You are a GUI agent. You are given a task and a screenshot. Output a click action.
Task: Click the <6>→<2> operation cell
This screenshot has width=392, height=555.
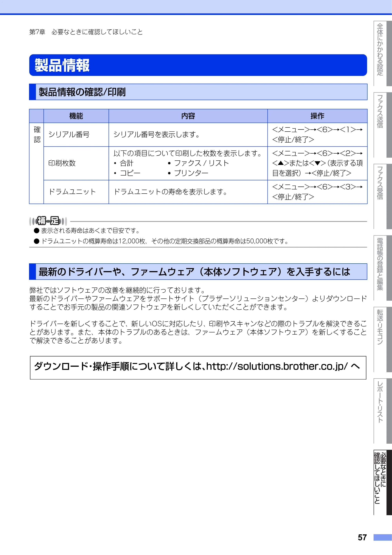tap(317, 163)
